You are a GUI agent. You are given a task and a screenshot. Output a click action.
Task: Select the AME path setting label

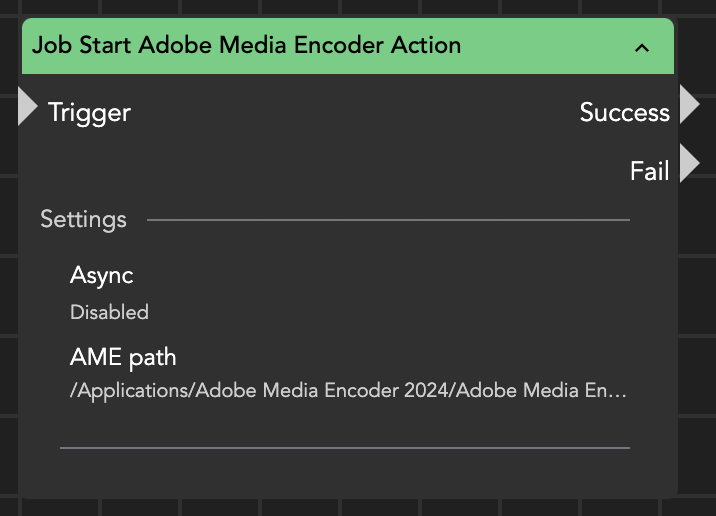(x=123, y=357)
